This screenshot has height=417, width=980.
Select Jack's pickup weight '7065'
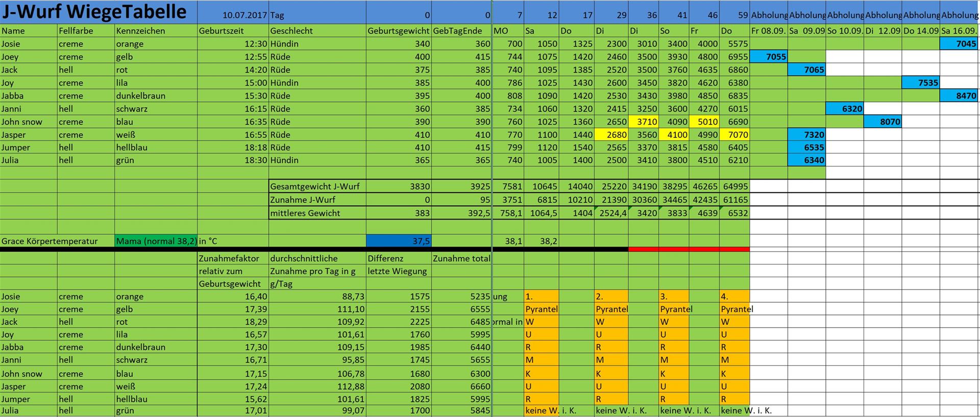(x=807, y=70)
